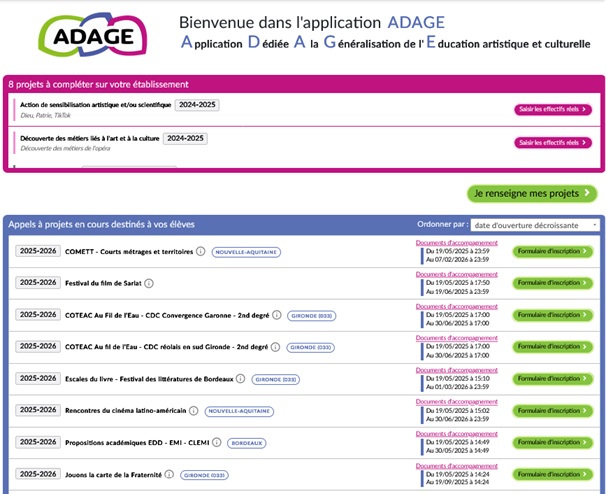Open Documents d'accompagnement for Propositions académiques
Viewport: 606px width, 494px height.
[456, 434]
